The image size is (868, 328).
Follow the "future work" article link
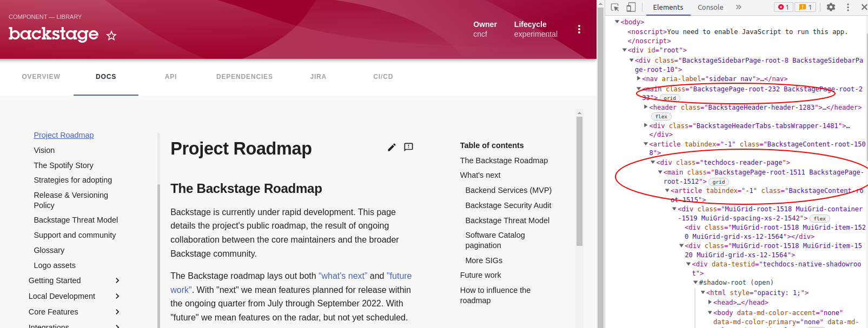(x=399, y=276)
